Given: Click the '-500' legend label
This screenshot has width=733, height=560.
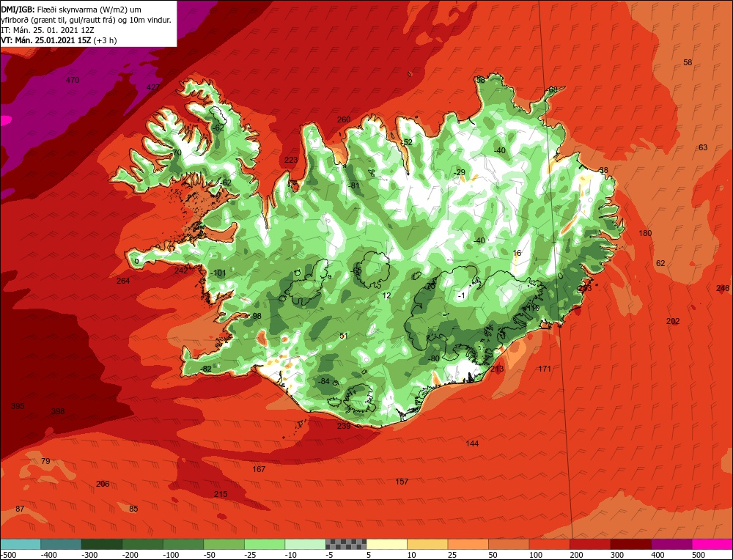Looking at the screenshot, I should pyautogui.click(x=9, y=555).
